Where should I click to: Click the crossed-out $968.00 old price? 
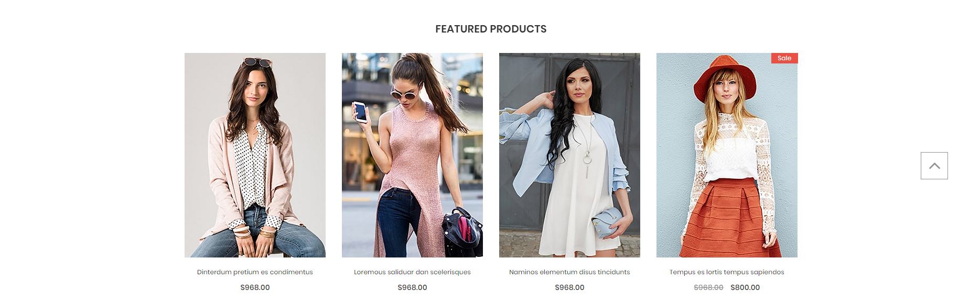click(708, 287)
